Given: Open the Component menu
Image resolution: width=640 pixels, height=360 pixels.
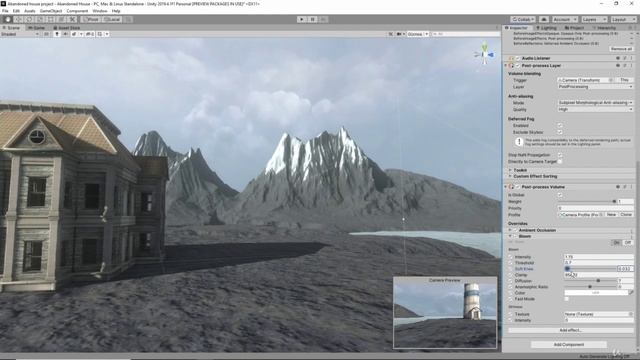Looking at the screenshot, I should pyautogui.click(x=77, y=11).
